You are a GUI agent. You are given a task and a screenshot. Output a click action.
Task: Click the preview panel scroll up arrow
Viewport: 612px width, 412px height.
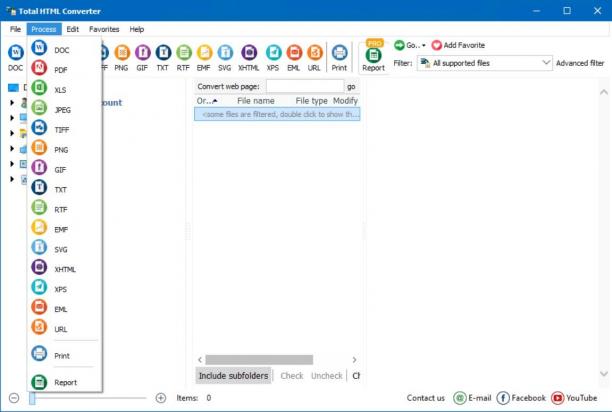604,92
